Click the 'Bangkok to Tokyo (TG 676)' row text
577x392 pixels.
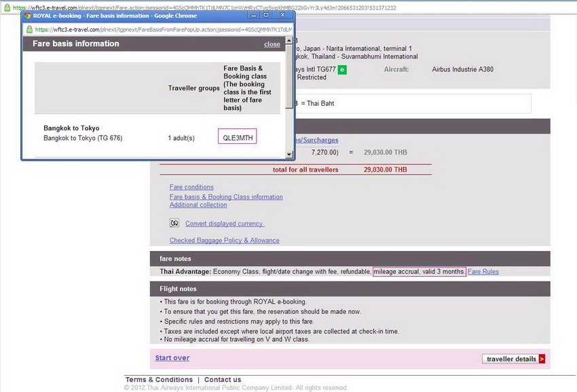coord(83,138)
